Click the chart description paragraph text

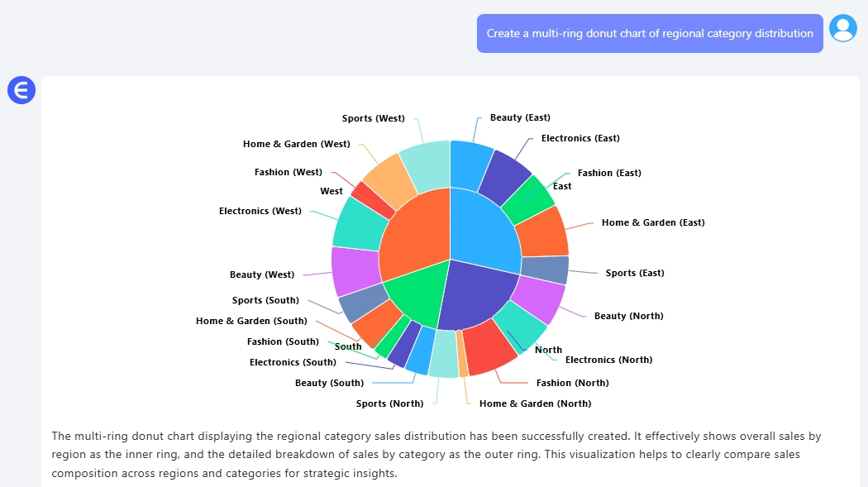pos(438,455)
